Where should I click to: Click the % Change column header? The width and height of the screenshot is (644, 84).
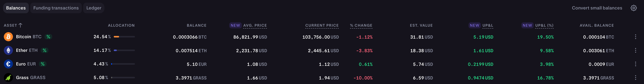click(361, 25)
